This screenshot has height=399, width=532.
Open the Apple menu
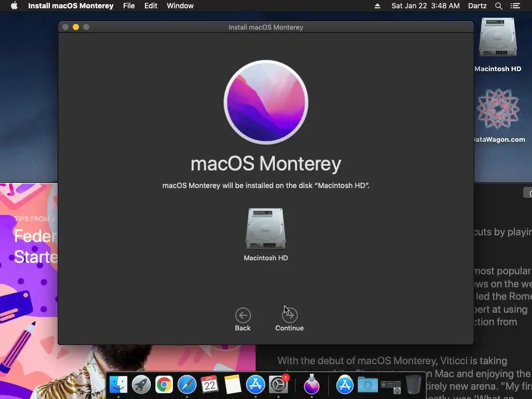[14, 6]
